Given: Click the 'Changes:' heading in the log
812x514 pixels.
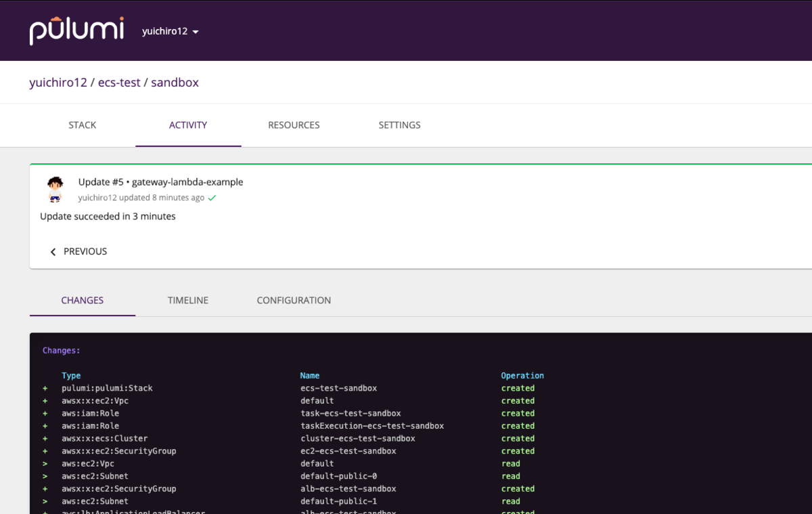Looking at the screenshot, I should click(x=61, y=351).
